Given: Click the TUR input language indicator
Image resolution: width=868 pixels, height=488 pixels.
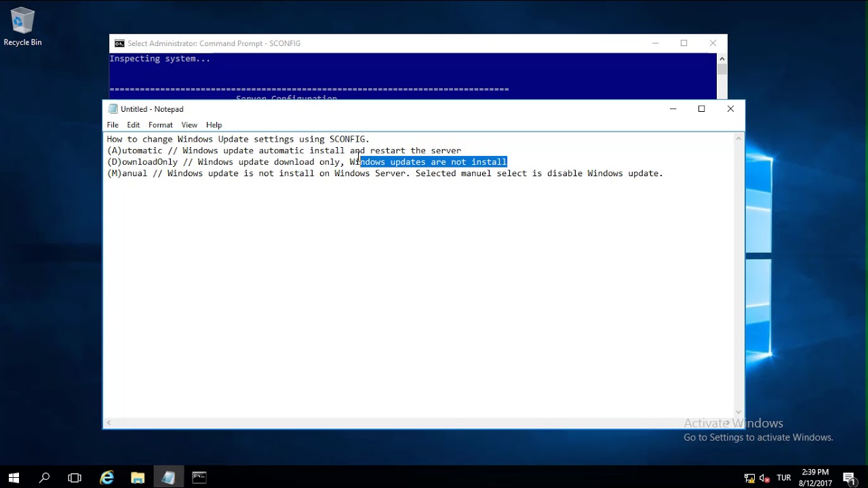Looking at the screenshot, I should pyautogui.click(x=784, y=478).
